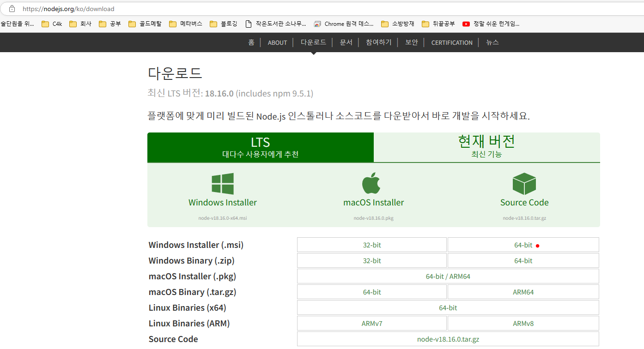Open the 보안 navigation item
Image resolution: width=644 pixels, height=349 pixels.
click(412, 42)
